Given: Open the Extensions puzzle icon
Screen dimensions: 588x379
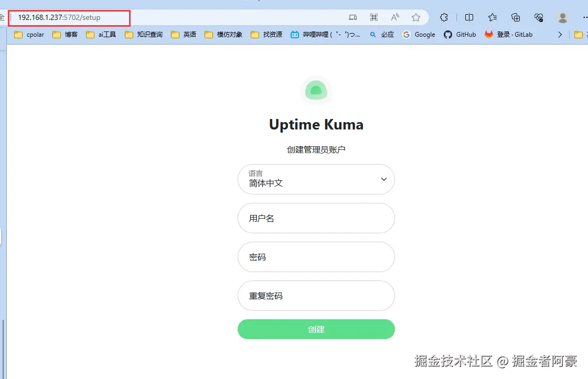Looking at the screenshot, I should tap(444, 17).
